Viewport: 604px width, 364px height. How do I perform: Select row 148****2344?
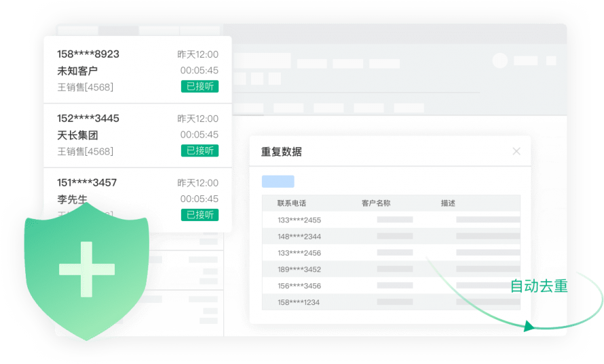tap(391, 237)
